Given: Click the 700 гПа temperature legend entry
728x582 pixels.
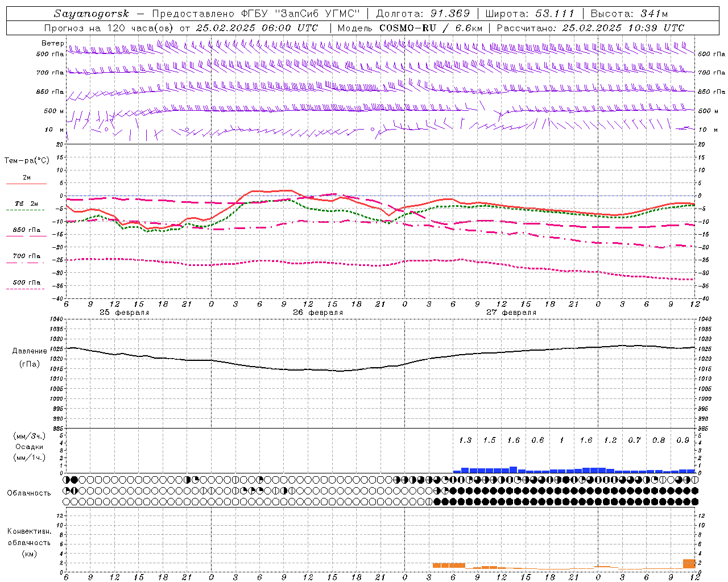Looking at the screenshot, I should [x=26, y=256].
